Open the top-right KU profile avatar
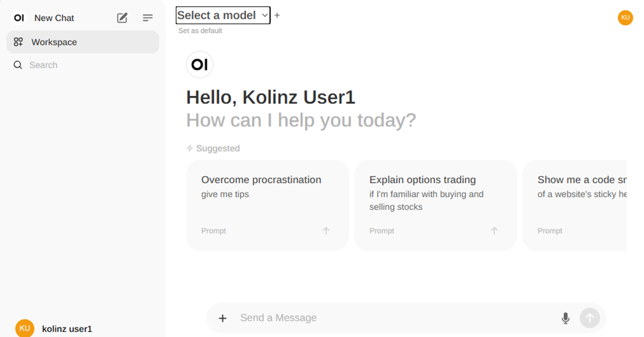 point(625,18)
